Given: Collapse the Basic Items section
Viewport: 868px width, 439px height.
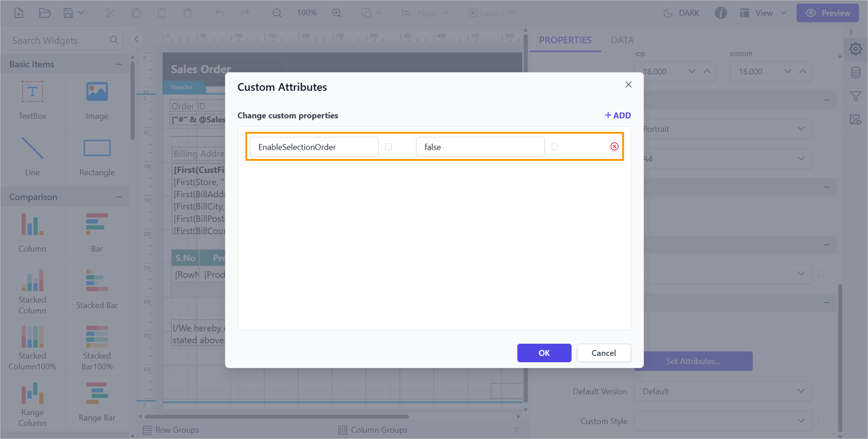Looking at the screenshot, I should 119,64.
